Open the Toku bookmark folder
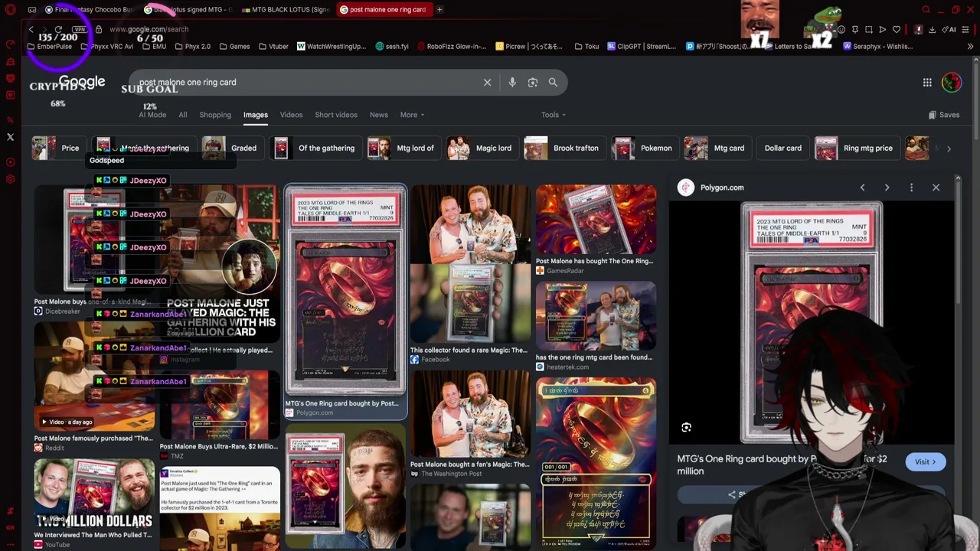The image size is (980, 551). click(586, 47)
